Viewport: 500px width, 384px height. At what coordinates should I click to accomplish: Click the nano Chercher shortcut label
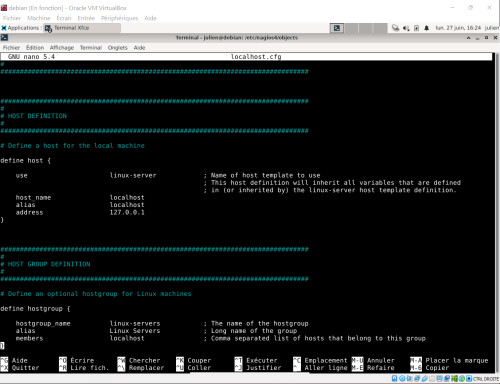pos(145,360)
